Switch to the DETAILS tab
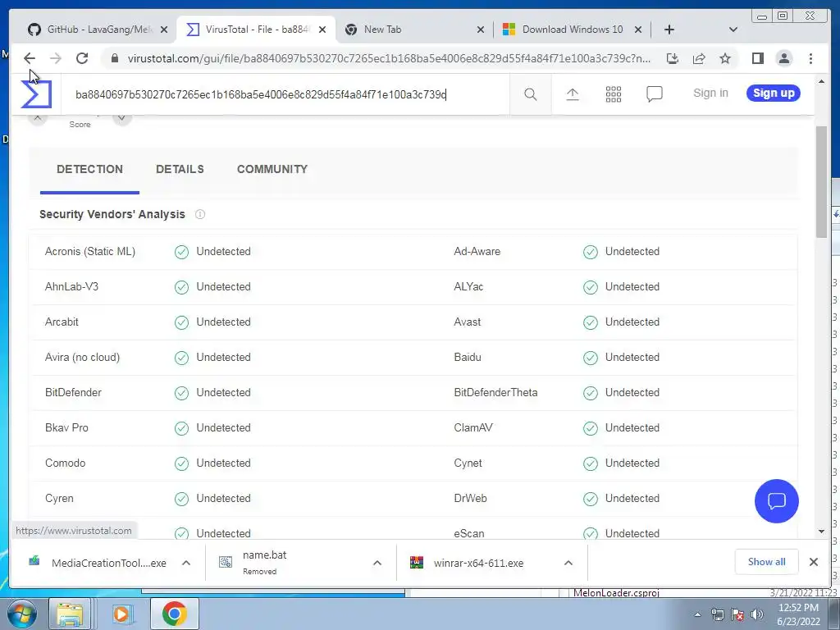 pyautogui.click(x=180, y=169)
